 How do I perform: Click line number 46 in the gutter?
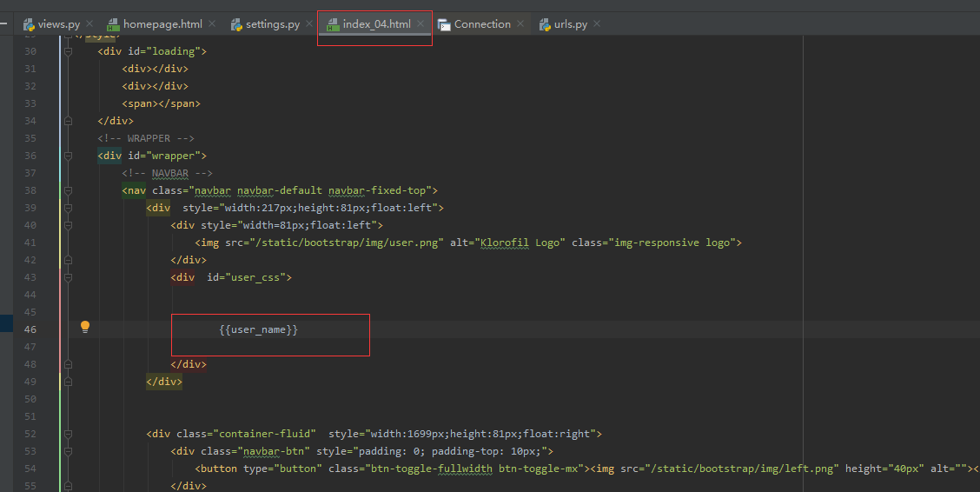(x=30, y=329)
